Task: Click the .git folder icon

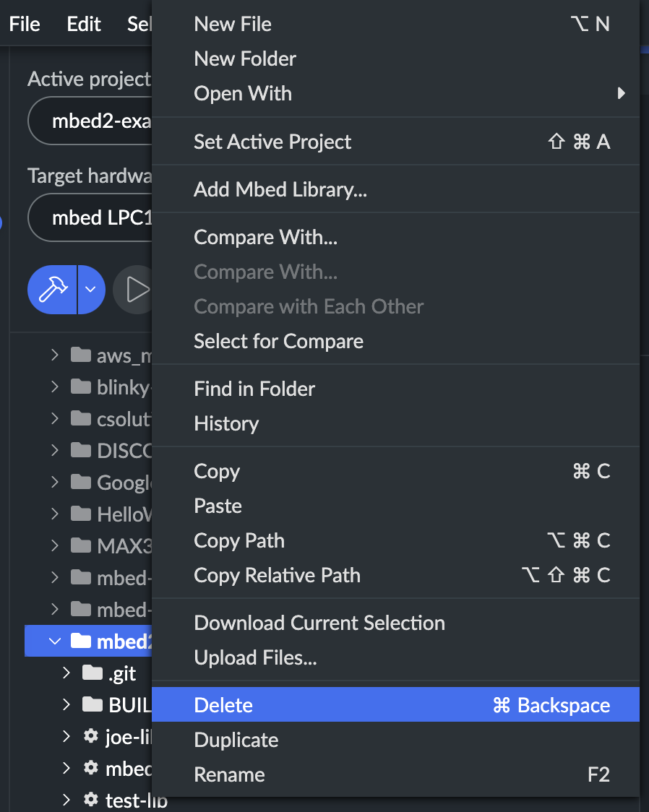Action: [x=93, y=673]
